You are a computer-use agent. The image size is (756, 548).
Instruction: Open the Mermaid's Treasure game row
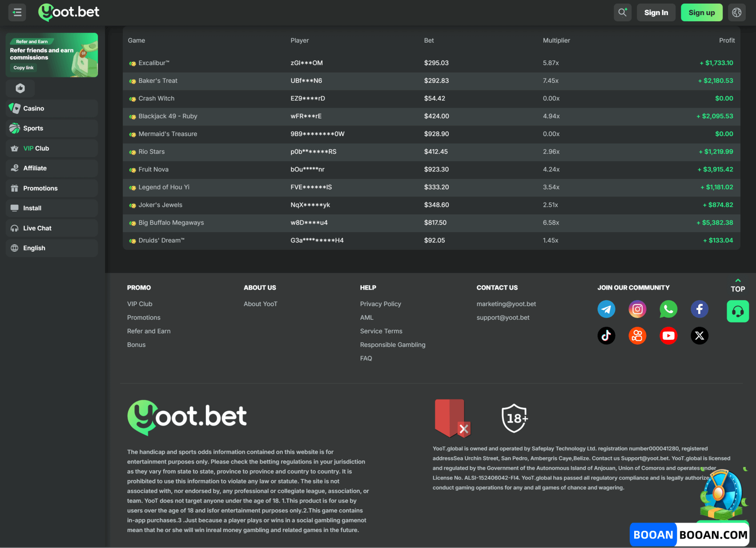click(431, 134)
